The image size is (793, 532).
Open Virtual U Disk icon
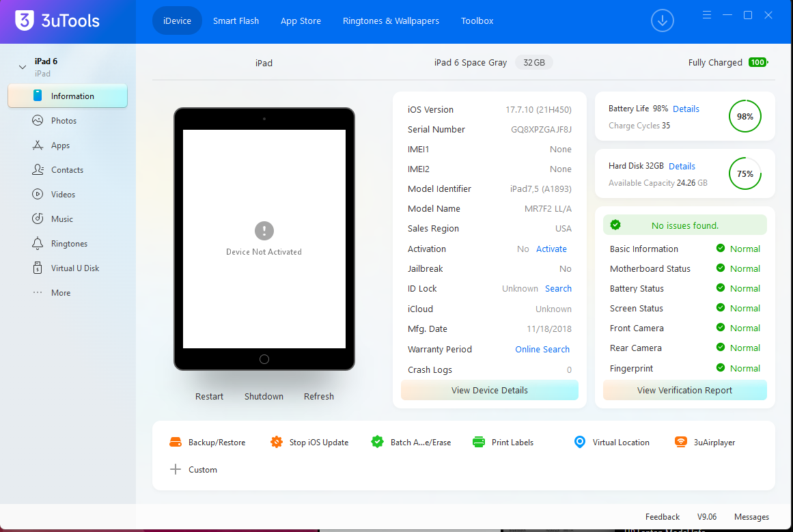38,268
